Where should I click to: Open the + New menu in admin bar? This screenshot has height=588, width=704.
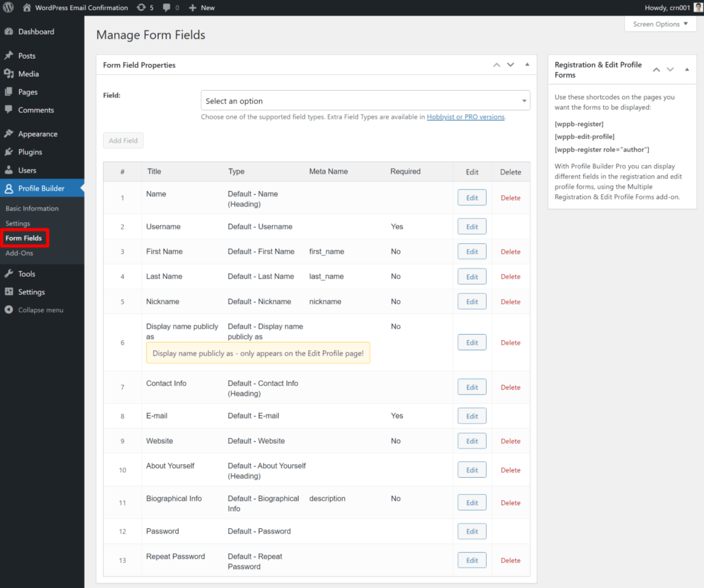201,7
